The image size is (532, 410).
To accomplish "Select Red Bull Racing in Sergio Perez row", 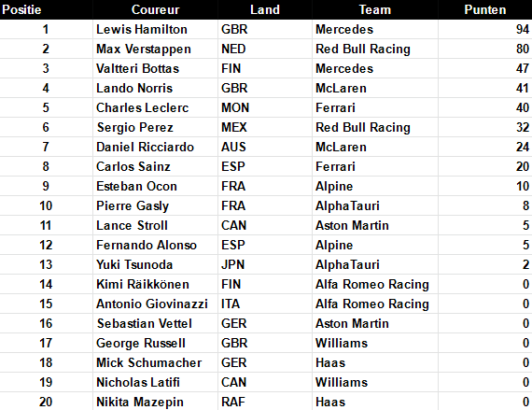I will point(375,128).
